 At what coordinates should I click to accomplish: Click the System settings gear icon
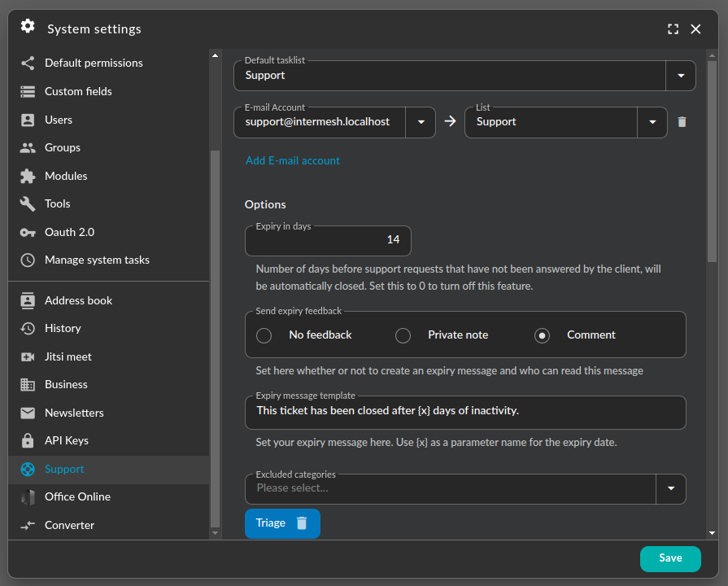(x=28, y=27)
